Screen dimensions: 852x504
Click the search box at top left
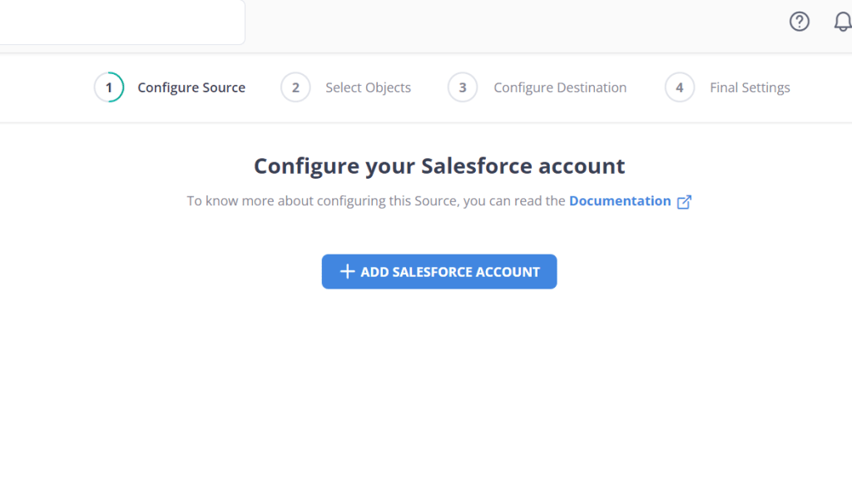pos(122,22)
